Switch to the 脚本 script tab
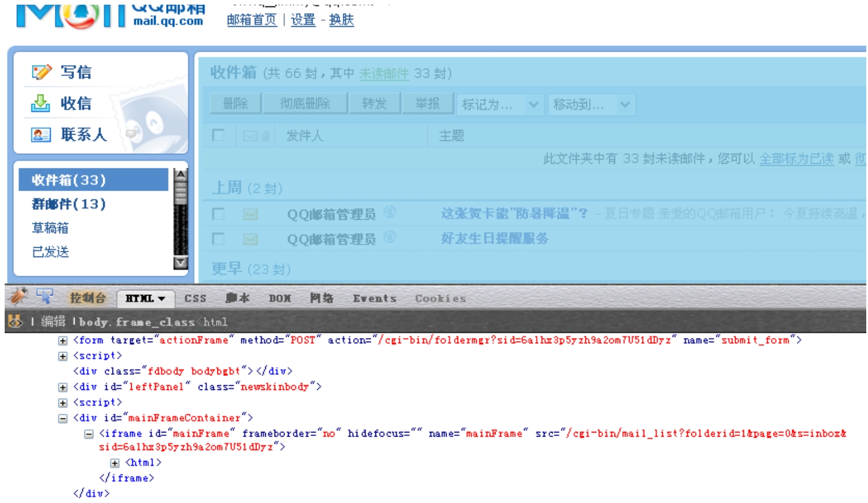This screenshot has width=868, height=503. tap(238, 298)
